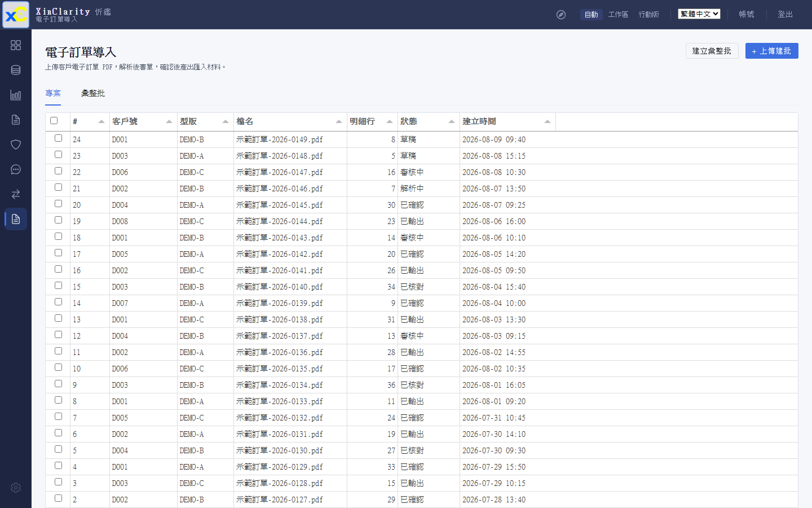Check the row for 示範訂單-2026-0135.pdf
Screen dimensions: 812x508
(58, 367)
